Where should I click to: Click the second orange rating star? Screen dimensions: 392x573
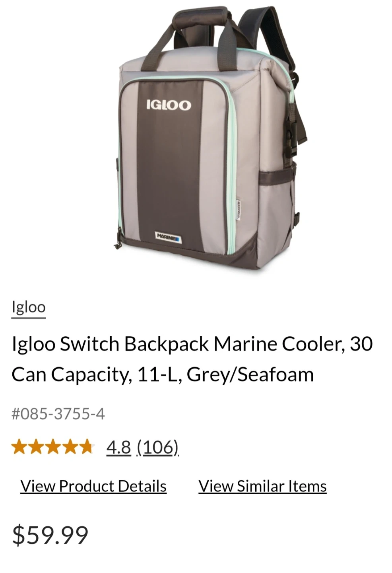[x=36, y=447]
